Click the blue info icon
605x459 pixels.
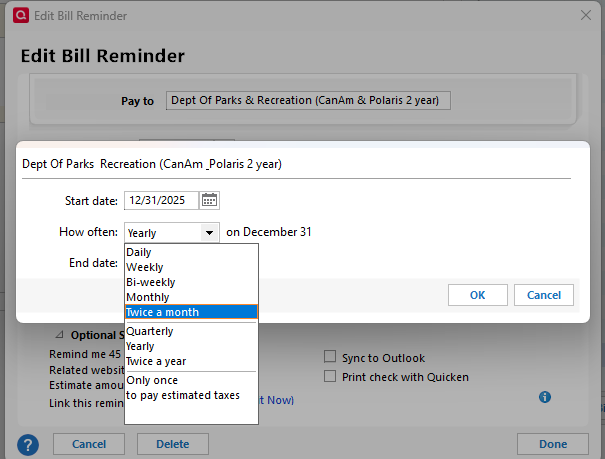tap(545, 397)
